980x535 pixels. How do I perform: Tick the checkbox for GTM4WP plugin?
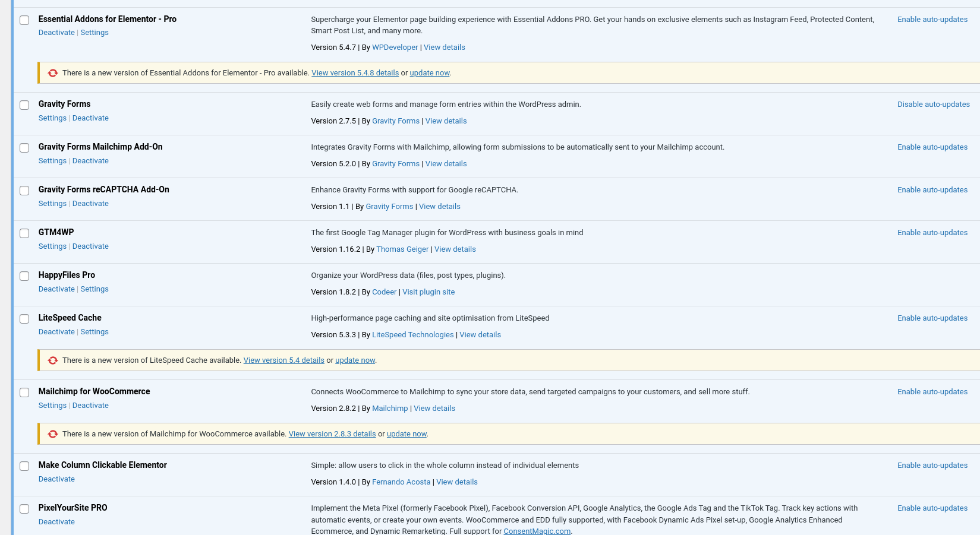coord(24,233)
